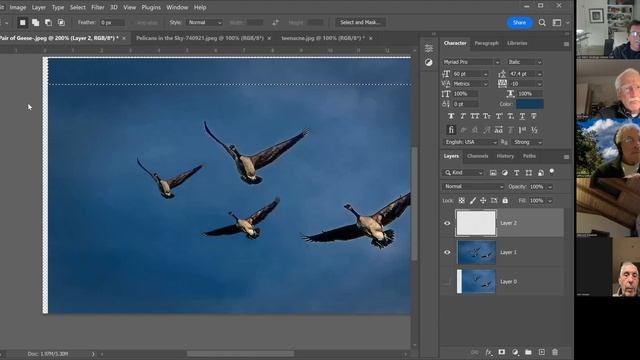Image resolution: width=640 pixels, height=360 pixels.
Task: Open 47.4 pt leading dropdown
Action: 525,74
